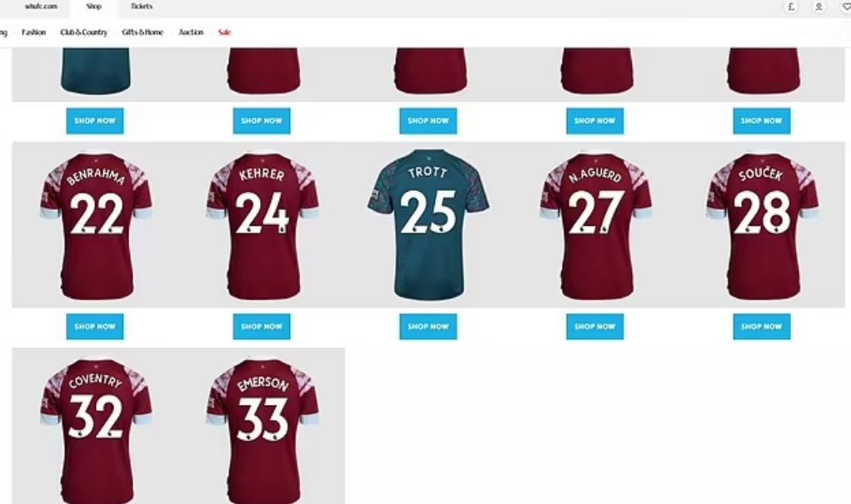Open the Gifts & Home menu
Viewport: 851px width, 504px height.
pos(143,32)
